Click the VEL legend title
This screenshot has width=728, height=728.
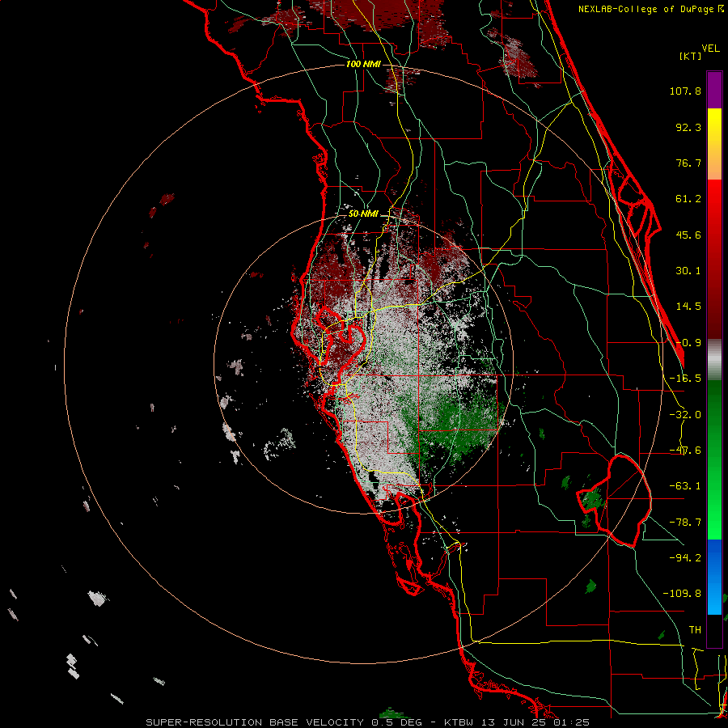[x=710, y=49]
